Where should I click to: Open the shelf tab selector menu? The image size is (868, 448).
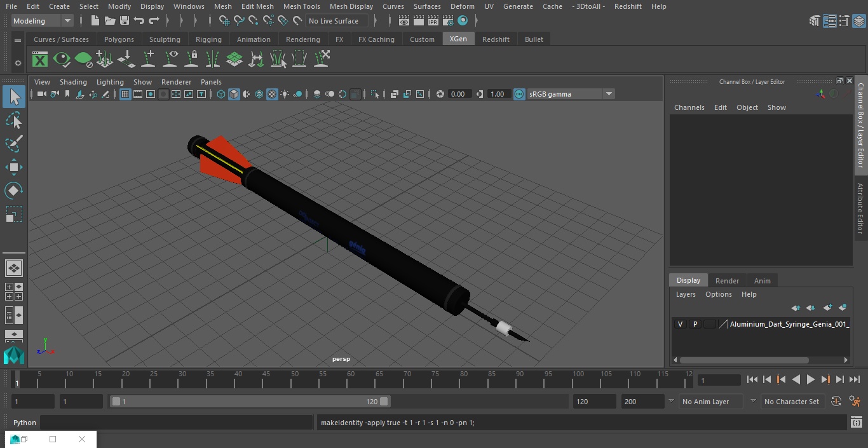click(x=18, y=40)
